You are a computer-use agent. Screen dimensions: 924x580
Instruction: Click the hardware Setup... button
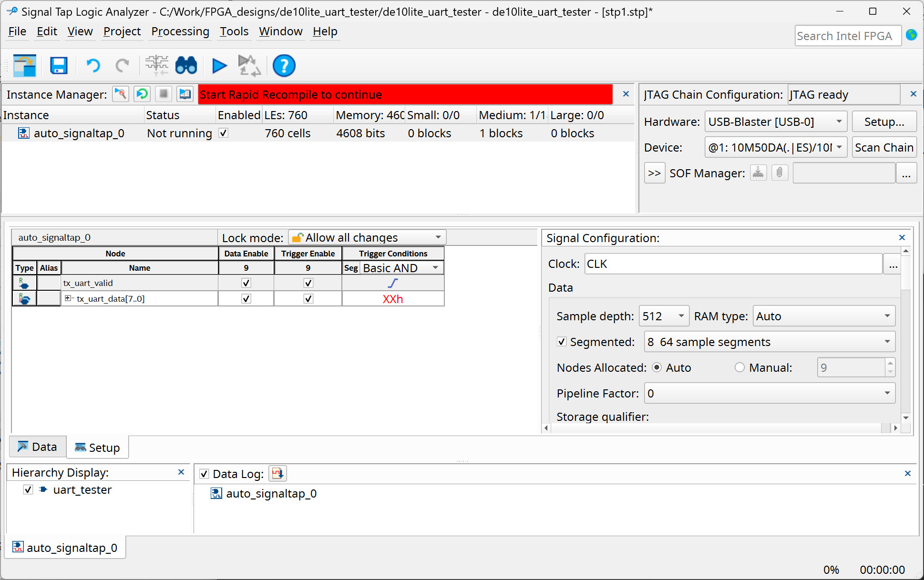point(883,122)
